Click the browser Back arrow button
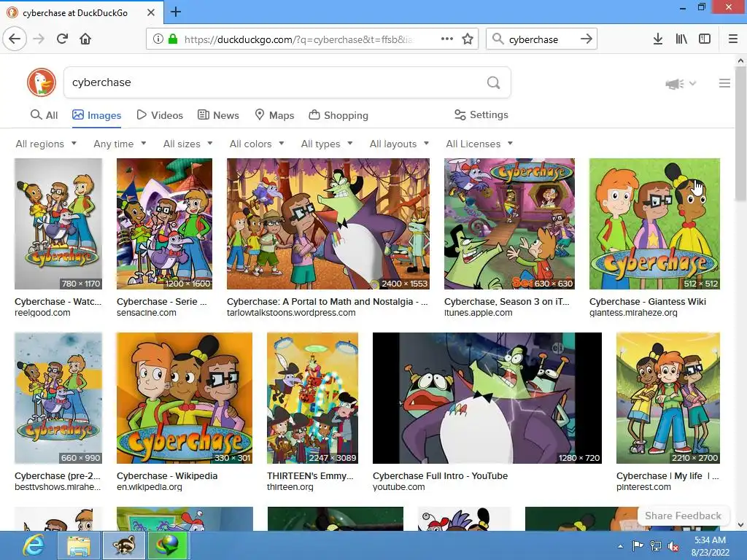Viewport: 747px width, 560px height. (15, 39)
